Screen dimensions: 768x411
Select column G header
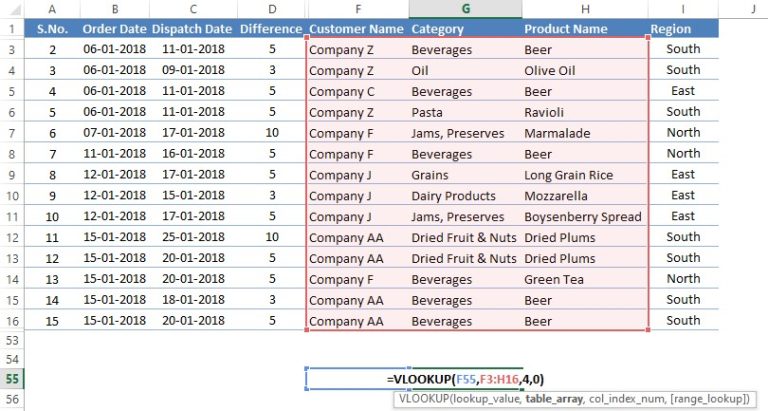point(464,8)
